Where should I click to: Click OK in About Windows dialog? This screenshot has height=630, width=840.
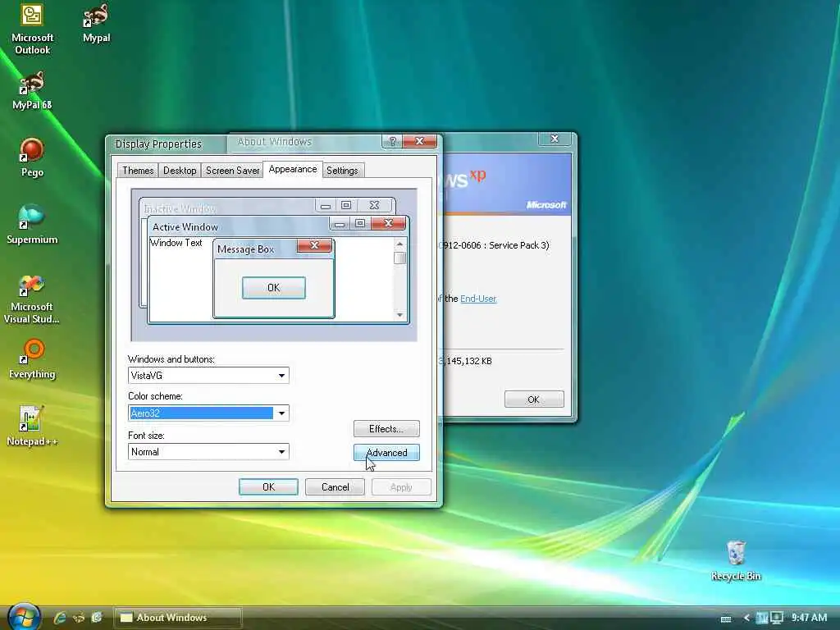tap(533, 399)
